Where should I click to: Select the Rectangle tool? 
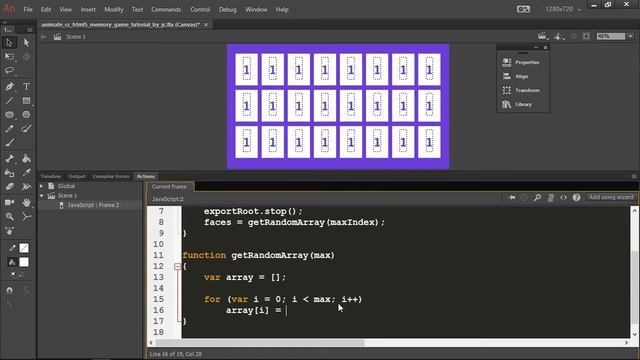click(27, 100)
